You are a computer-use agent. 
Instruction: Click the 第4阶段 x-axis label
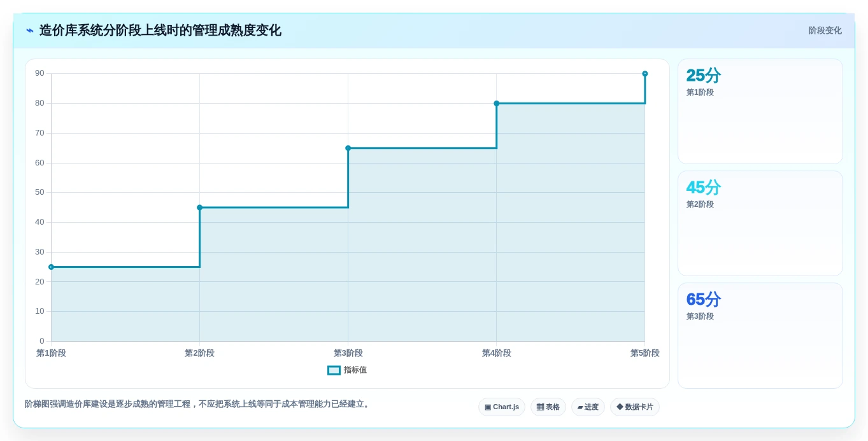(x=496, y=353)
